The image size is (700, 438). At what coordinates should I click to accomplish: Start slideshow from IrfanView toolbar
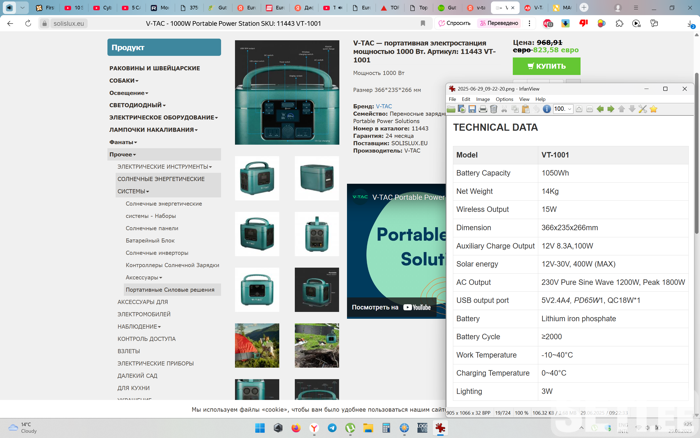pos(462,109)
